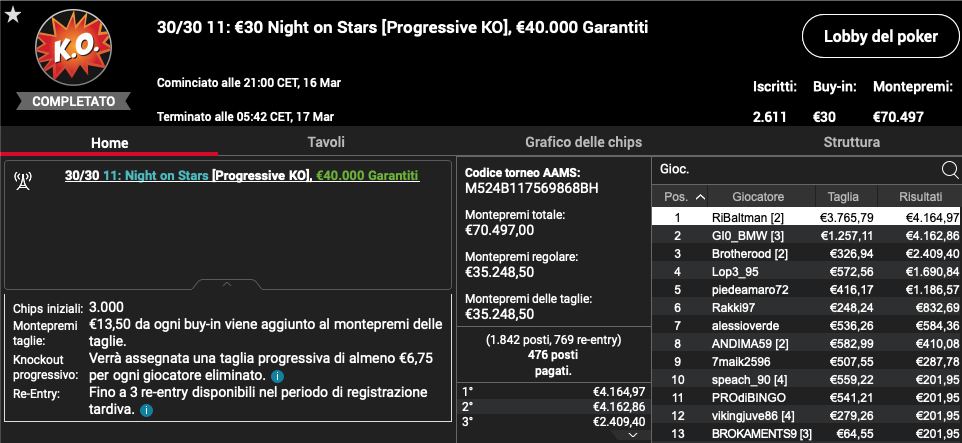Switch to the Tavoli tab
Image resolution: width=962 pixels, height=443 pixels.
click(326, 142)
